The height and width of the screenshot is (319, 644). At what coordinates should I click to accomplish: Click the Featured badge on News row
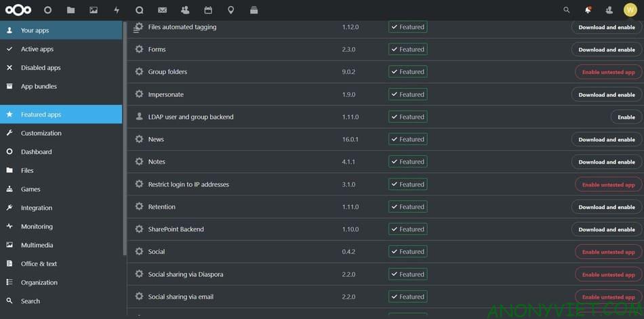(407, 140)
